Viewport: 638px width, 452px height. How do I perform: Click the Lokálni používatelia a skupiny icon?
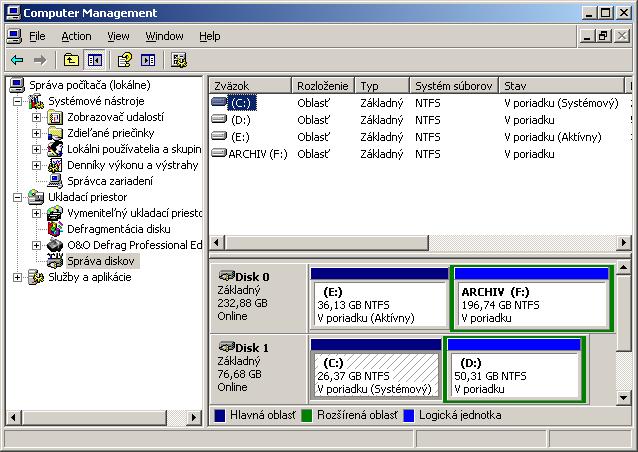click(55, 149)
